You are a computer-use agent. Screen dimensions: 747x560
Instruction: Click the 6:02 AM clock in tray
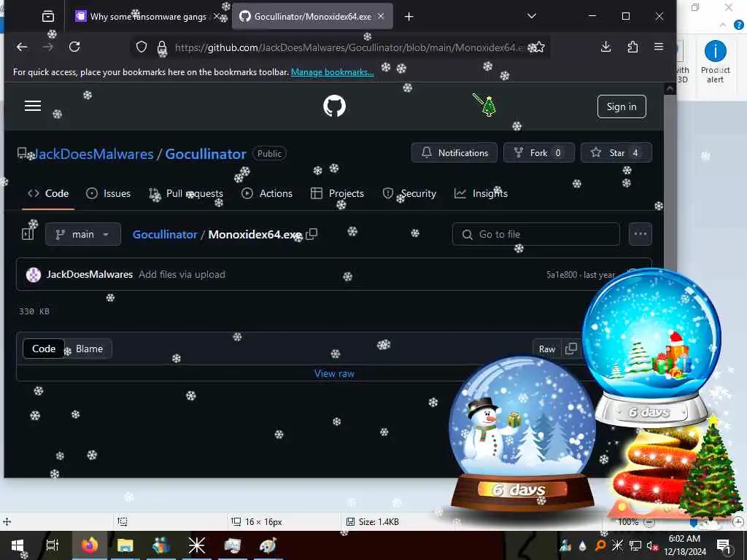point(684,539)
